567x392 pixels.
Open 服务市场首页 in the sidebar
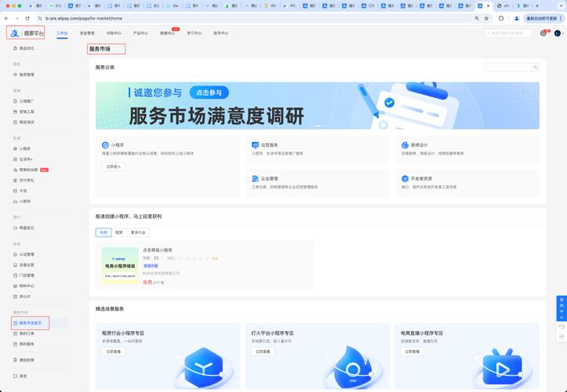(x=30, y=323)
